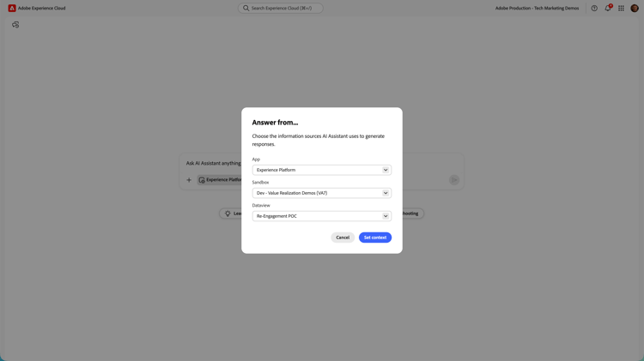Click the Search Experience Cloud field
Screen dimensions: 644x361
click(x=281, y=9)
